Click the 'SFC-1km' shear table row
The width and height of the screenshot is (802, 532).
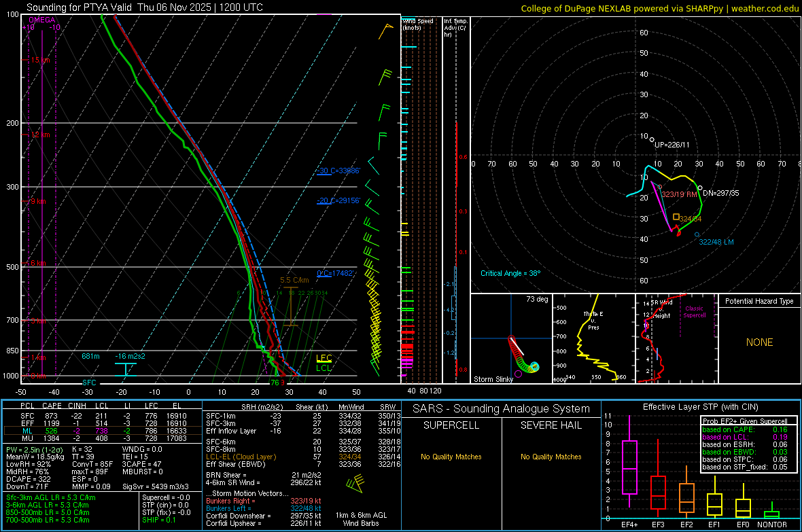302,416
